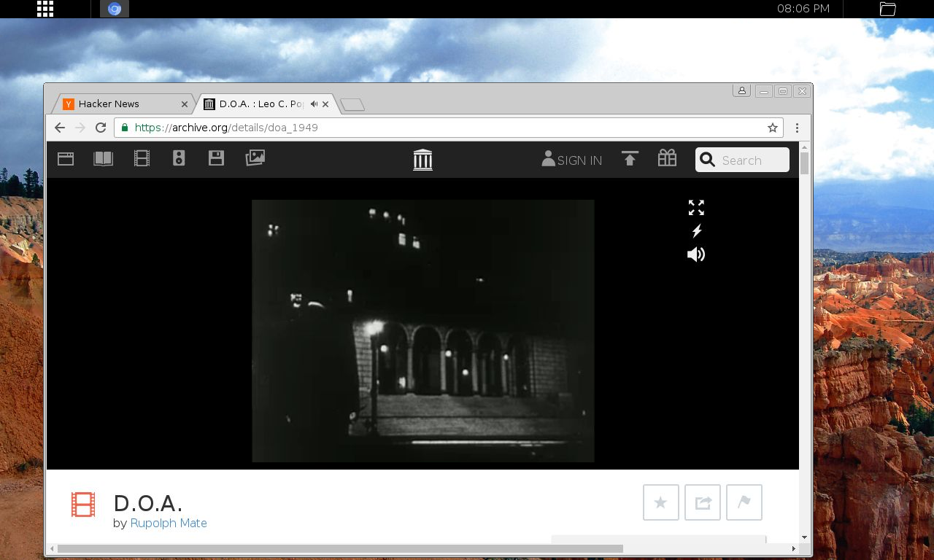Mute the video player volume
Viewport: 934px width, 560px height.
tap(695, 254)
